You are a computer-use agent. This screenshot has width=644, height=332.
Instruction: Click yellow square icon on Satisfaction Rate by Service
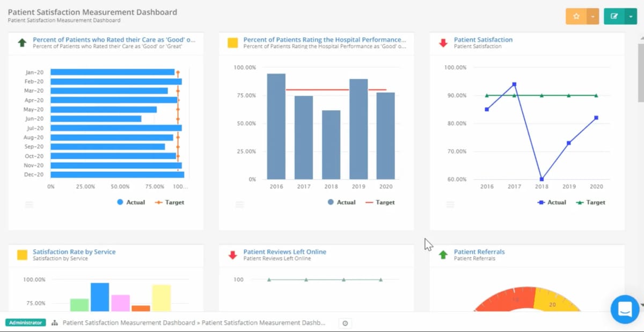coord(22,255)
